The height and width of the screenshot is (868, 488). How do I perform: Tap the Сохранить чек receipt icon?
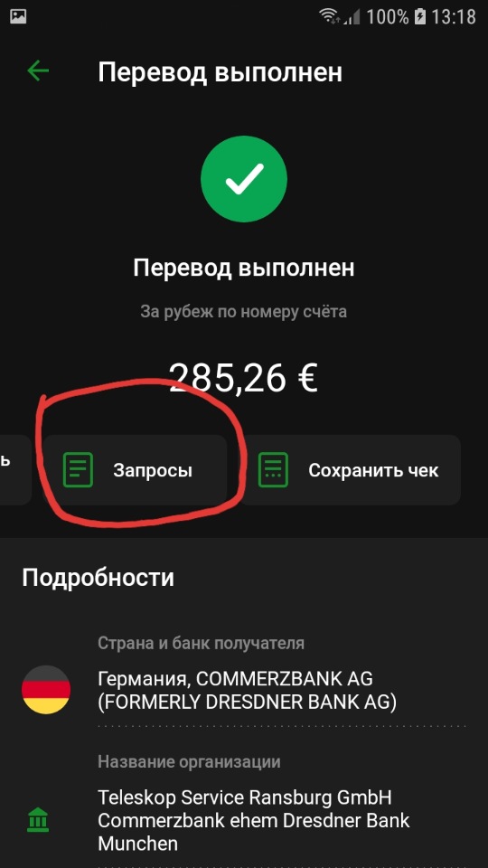coord(273,470)
